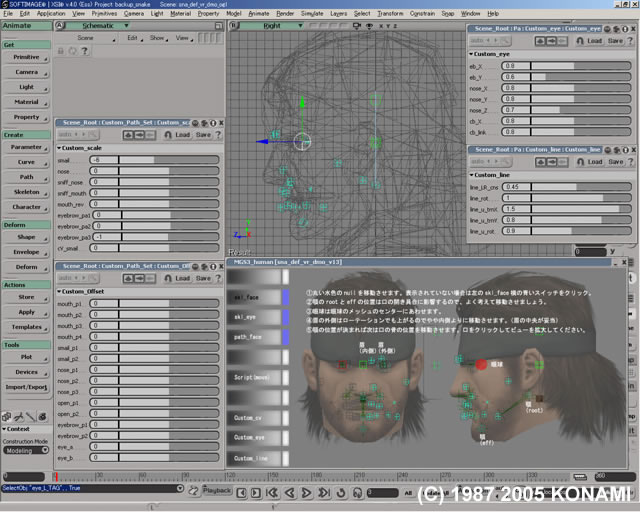Open the Animate menu in menu bar
Screen dimensions: 640x512
pyautogui.click(x=259, y=13)
